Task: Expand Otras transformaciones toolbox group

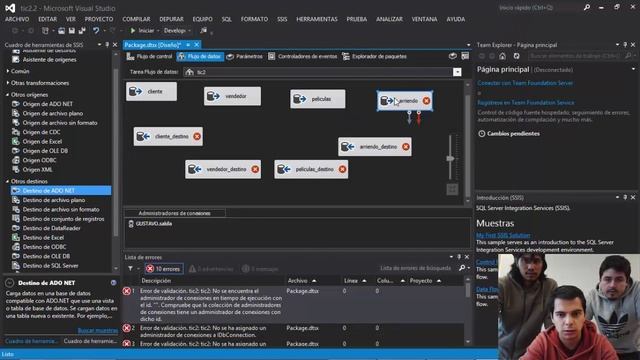Action: [x=8, y=83]
